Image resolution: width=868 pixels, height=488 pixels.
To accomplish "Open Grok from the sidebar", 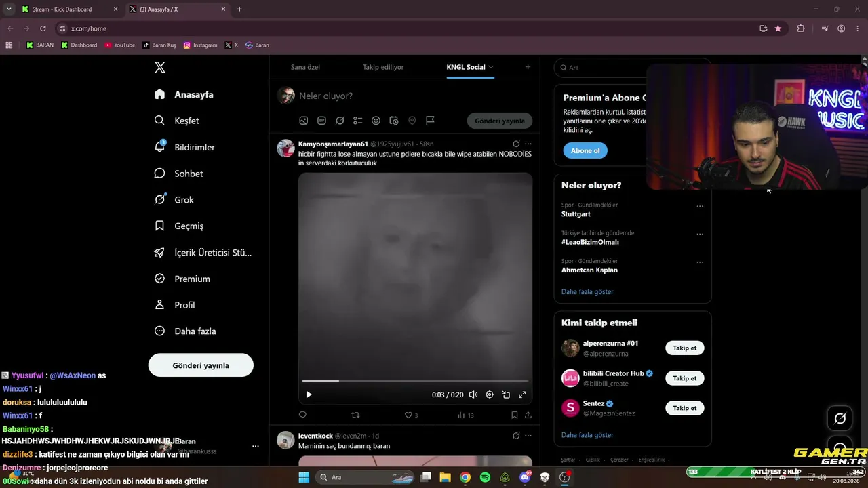I will (174, 200).
